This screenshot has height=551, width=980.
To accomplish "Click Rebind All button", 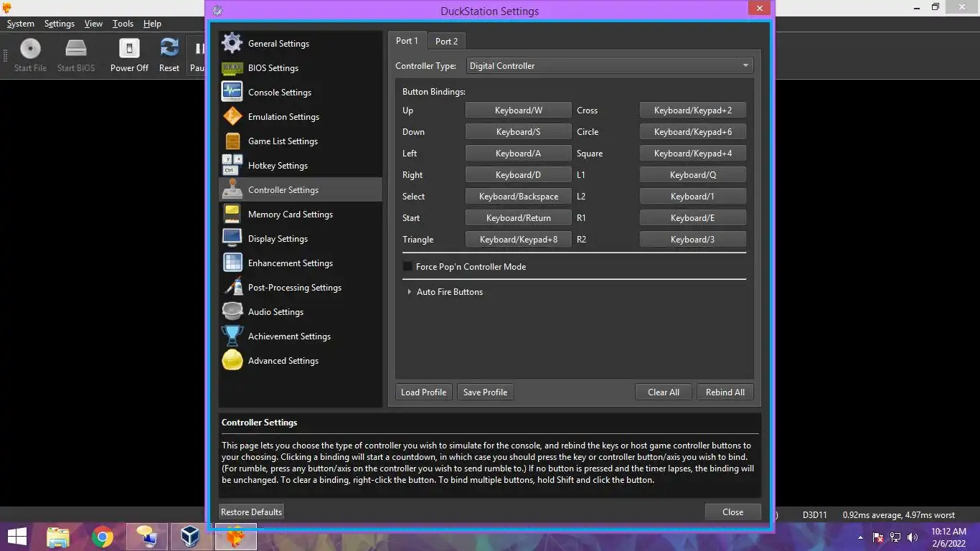I will point(725,392).
